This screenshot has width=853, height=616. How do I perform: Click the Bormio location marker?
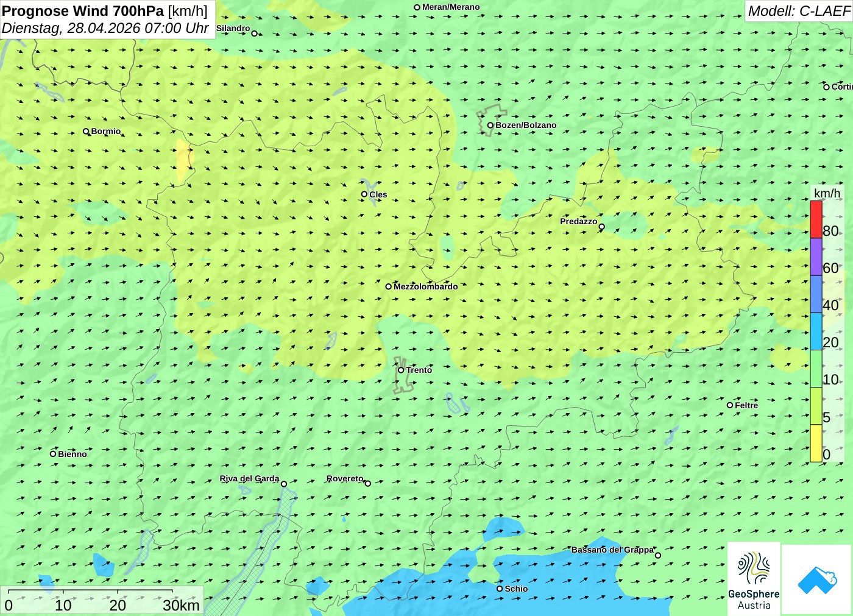click(x=86, y=131)
